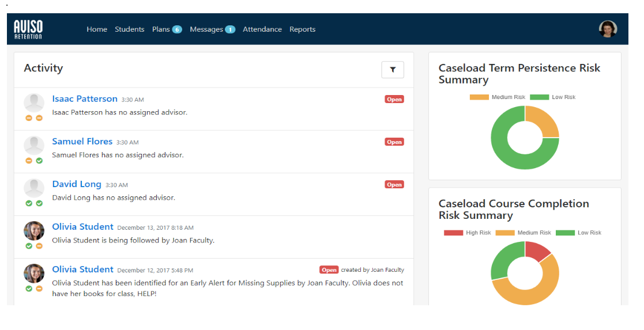Viewport: 644px width, 330px height.
Task: Click first green check icon under David Long
Action: (29, 203)
